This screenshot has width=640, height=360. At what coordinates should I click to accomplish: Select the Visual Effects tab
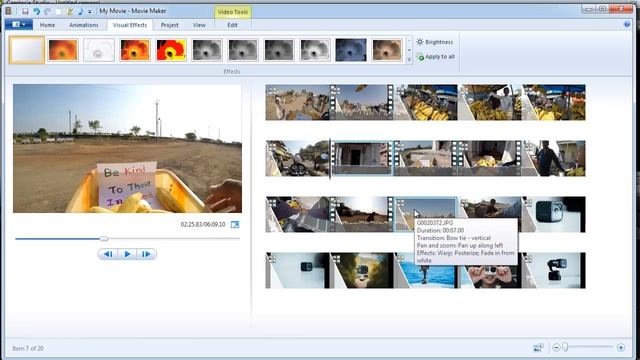pos(130,25)
